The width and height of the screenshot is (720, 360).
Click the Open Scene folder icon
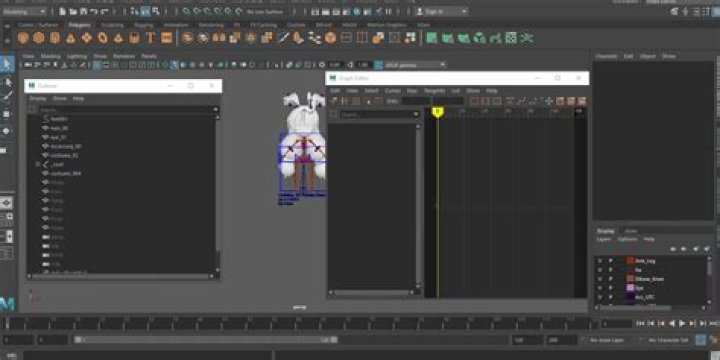(73, 11)
